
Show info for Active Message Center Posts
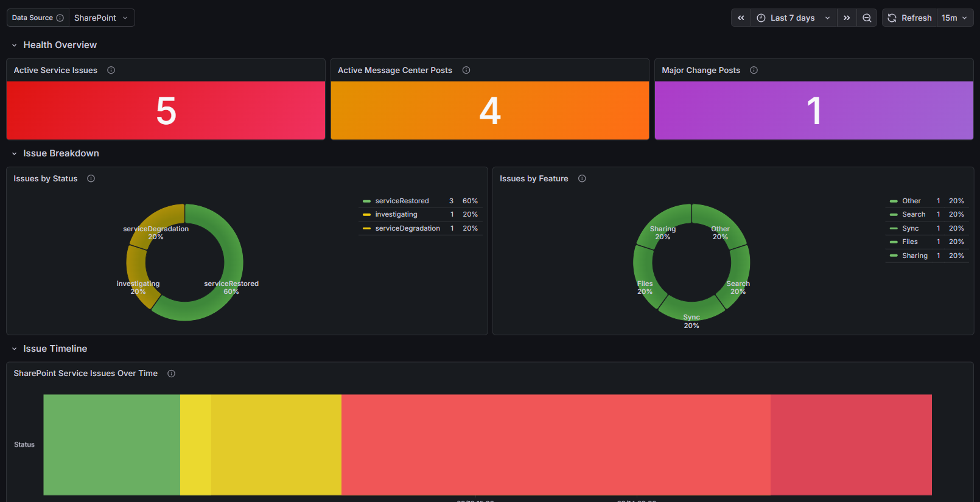(466, 70)
